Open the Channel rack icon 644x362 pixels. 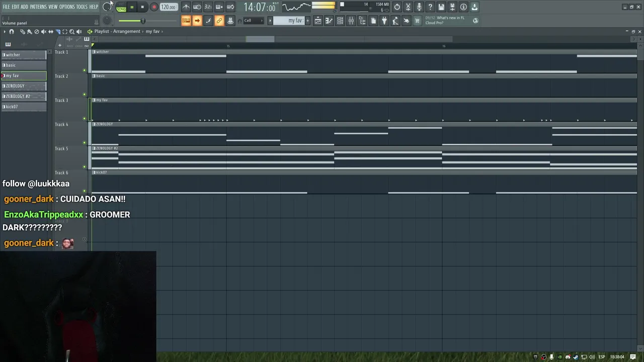point(340,21)
